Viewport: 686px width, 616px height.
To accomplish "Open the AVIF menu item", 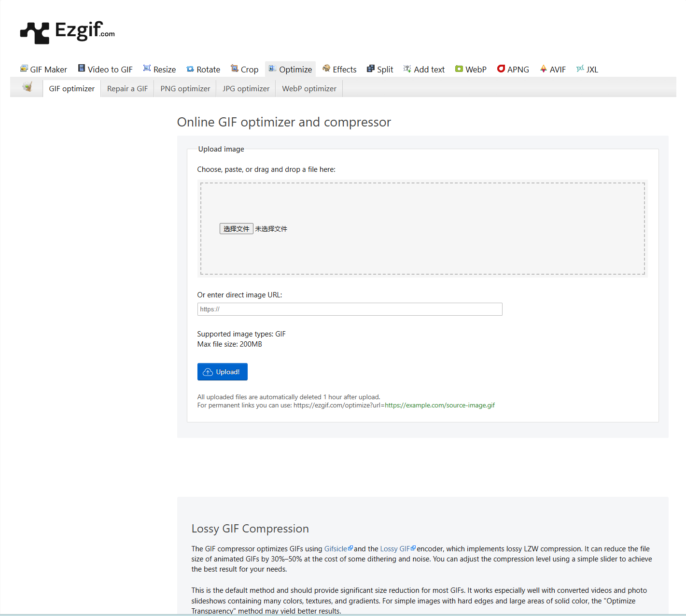I will pyautogui.click(x=553, y=70).
